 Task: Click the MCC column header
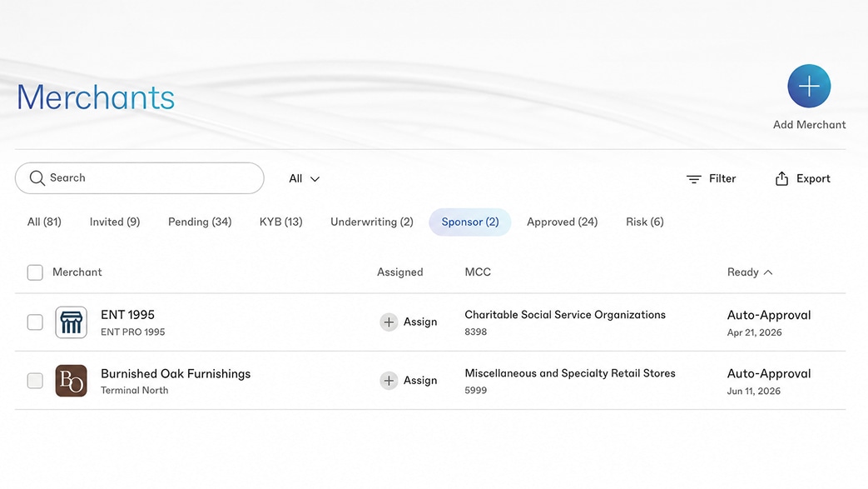click(x=478, y=272)
